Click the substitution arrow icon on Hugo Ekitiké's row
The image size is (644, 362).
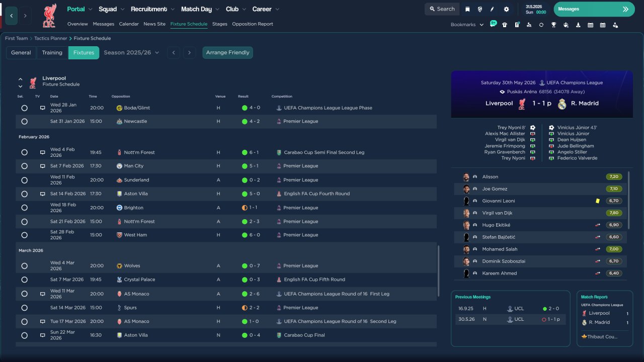coord(598,225)
